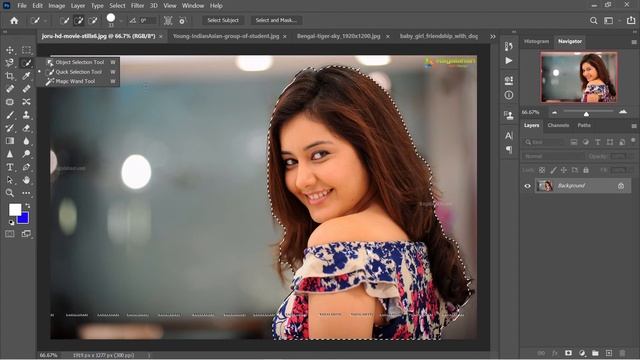
Task: Select the Path Selection tool
Action: [10, 180]
